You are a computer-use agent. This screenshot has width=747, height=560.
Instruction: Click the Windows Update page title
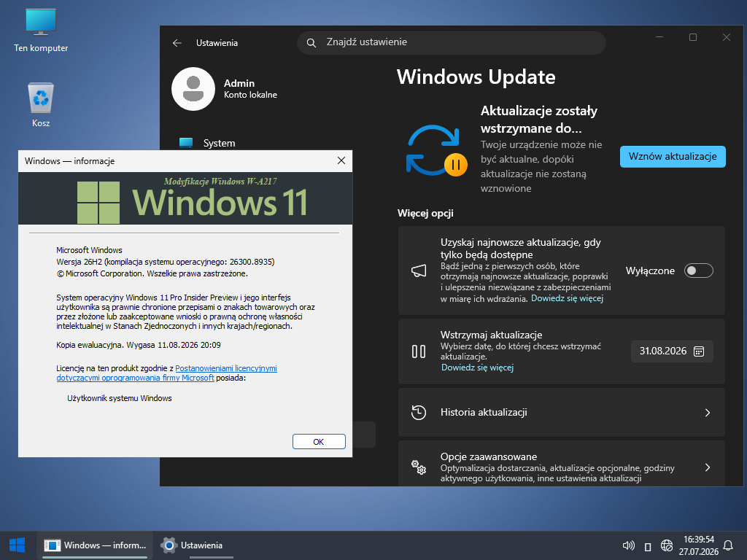(476, 77)
